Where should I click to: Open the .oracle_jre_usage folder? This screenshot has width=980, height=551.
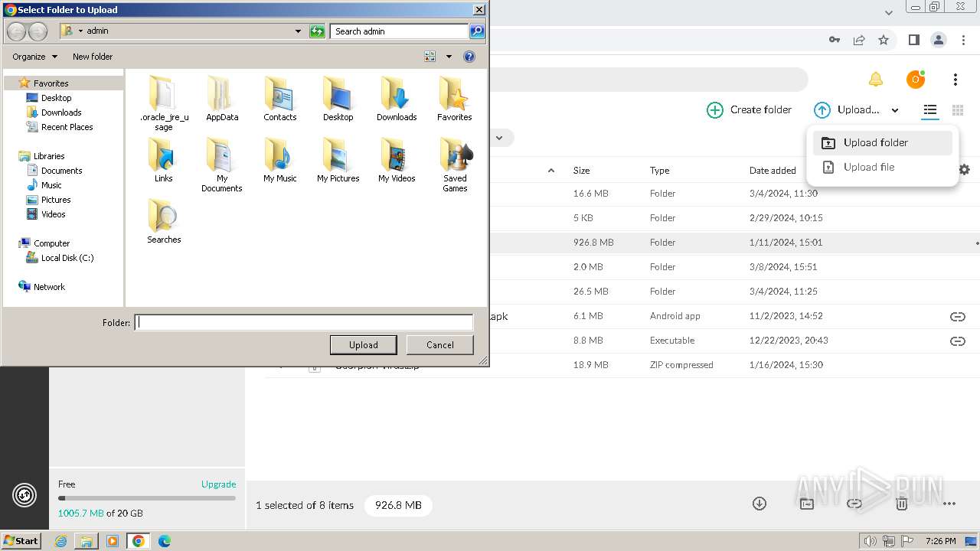click(164, 103)
